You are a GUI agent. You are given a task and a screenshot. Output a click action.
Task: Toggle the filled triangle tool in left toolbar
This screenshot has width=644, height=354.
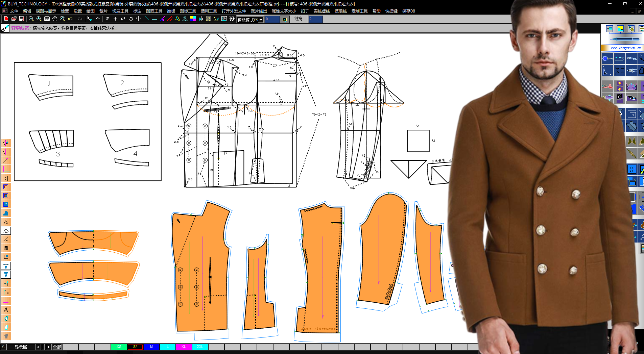pyautogui.click(x=6, y=275)
